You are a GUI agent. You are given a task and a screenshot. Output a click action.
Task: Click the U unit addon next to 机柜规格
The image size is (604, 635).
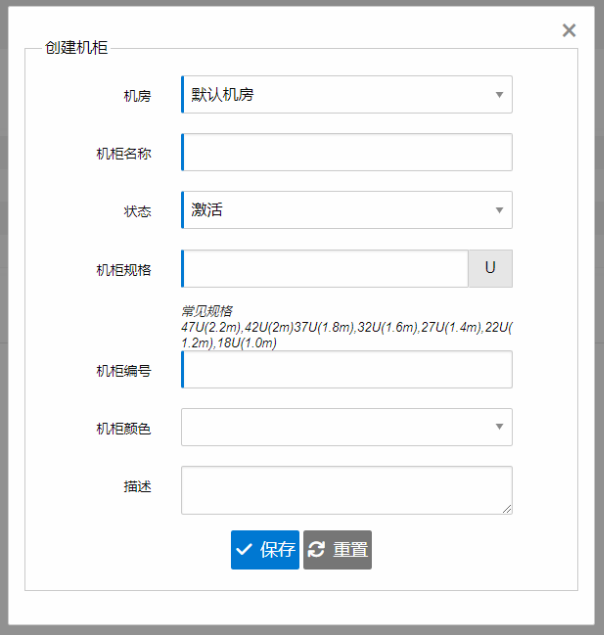(491, 268)
